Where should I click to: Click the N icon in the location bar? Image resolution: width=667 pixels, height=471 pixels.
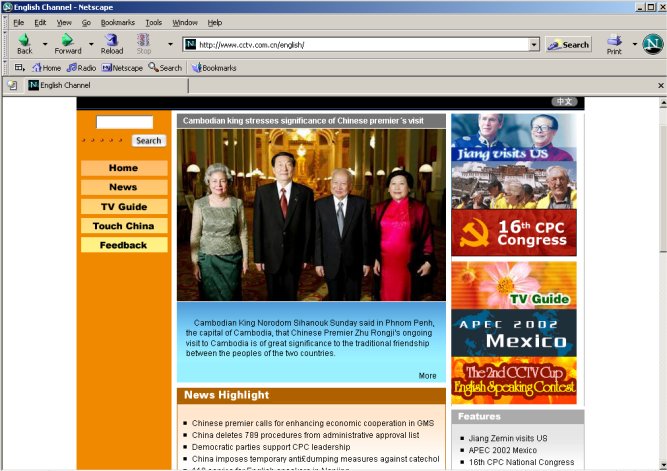click(x=191, y=44)
